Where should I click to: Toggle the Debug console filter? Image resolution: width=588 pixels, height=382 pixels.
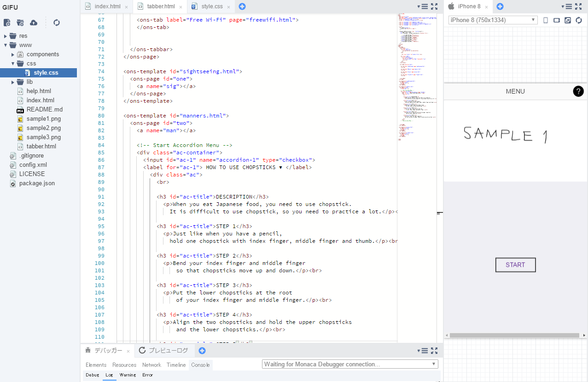(x=92, y=375)
